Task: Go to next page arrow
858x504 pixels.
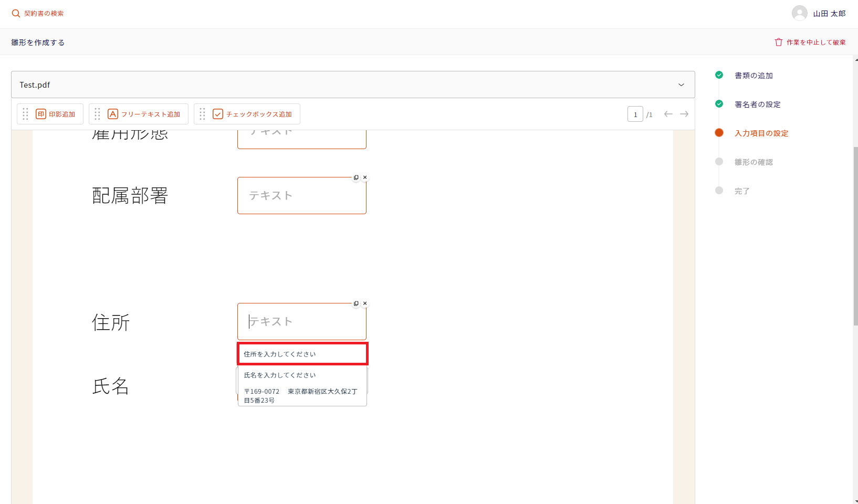Action: (x=684, y=114)
